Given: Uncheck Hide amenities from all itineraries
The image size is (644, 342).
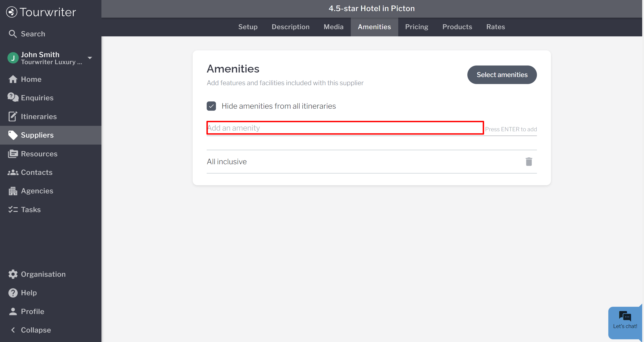Looking at the screenshot, I should 211,106.
